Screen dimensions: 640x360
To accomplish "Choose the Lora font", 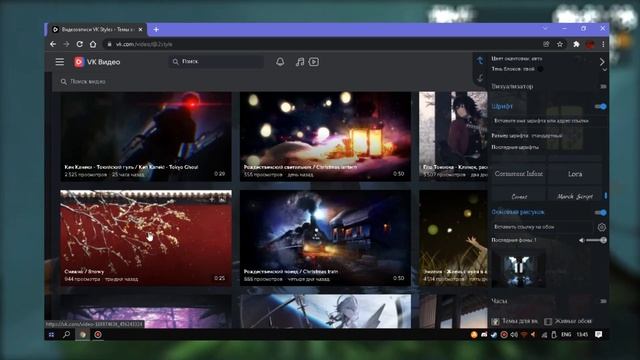I will coord(575,174).
